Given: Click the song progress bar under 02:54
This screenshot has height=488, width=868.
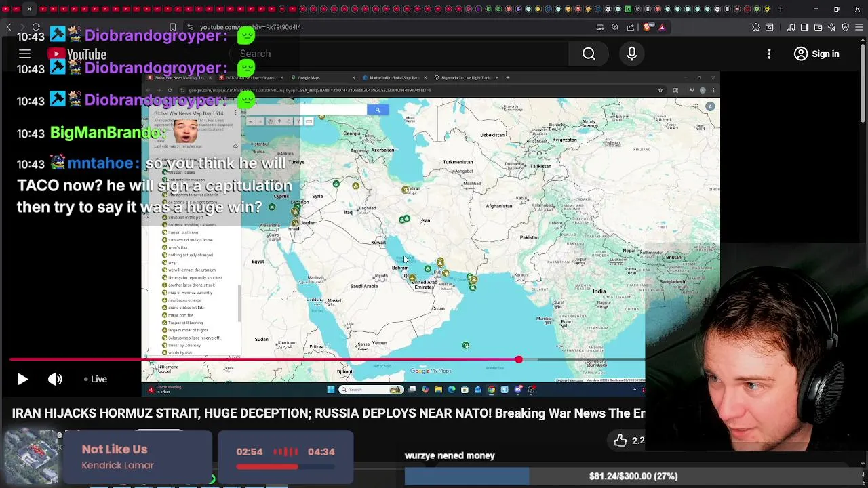Looking at the screenshot, I should coord(285,466).
